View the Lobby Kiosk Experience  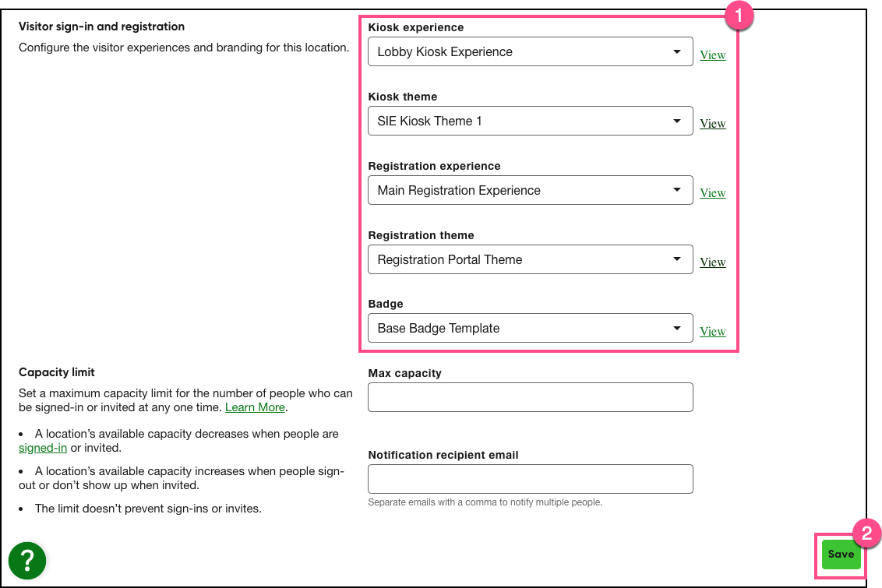coord(712,55)
